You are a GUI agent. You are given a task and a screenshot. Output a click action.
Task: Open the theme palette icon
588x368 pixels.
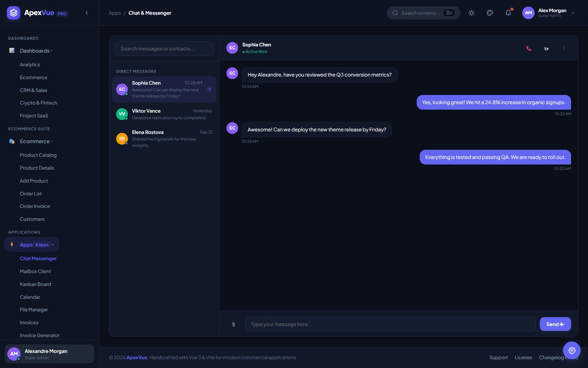point(490,13)
